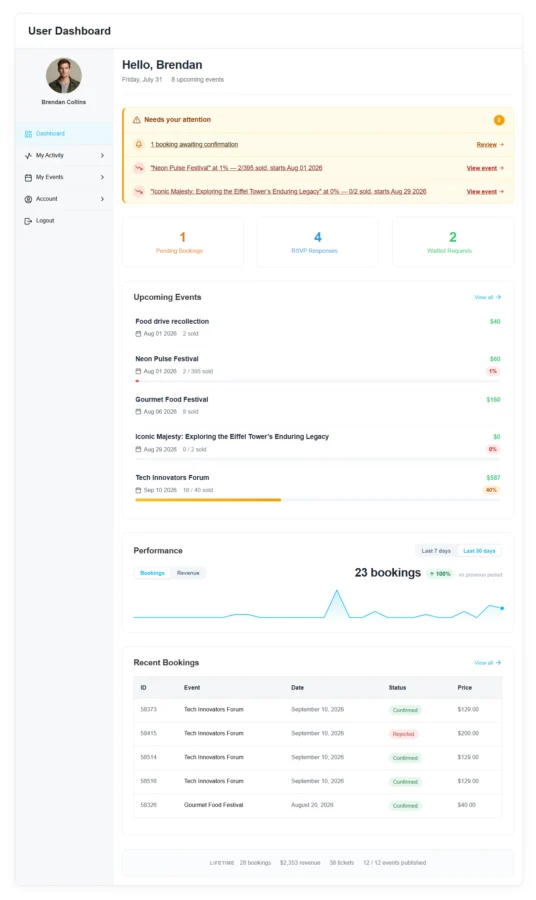
Task: Click the Price column header
Action: pos(465,688)
